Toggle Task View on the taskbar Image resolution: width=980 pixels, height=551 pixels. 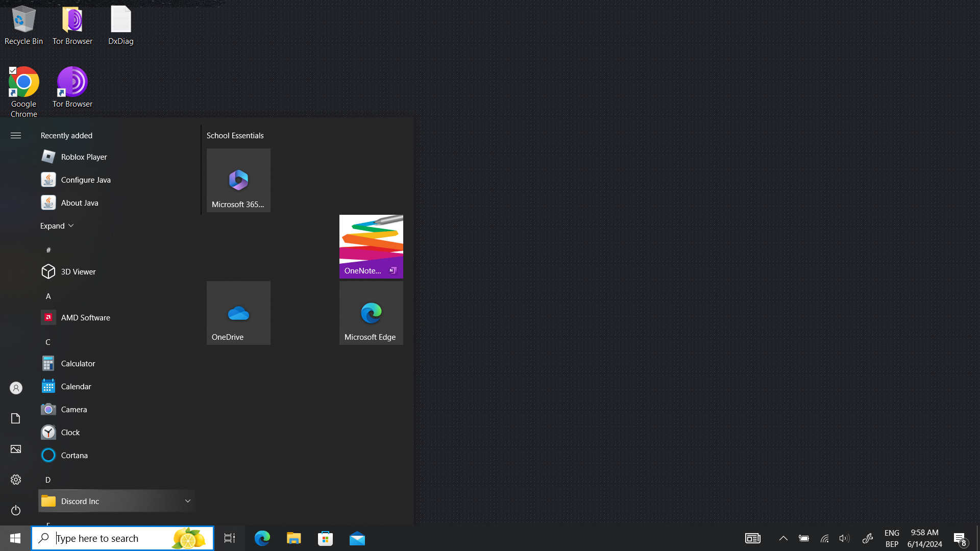point(230,538)
